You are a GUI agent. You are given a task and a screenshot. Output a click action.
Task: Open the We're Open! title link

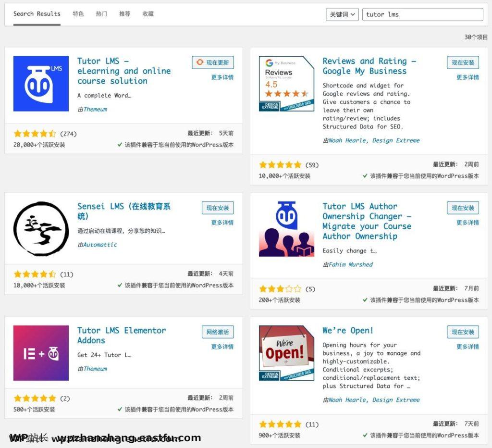click(x=348, y=330)
